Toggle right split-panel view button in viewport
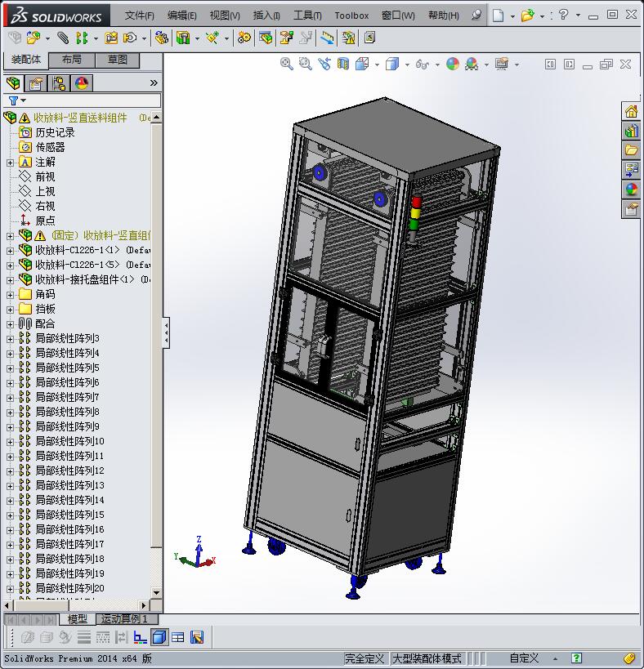 [x=569, y=64]
